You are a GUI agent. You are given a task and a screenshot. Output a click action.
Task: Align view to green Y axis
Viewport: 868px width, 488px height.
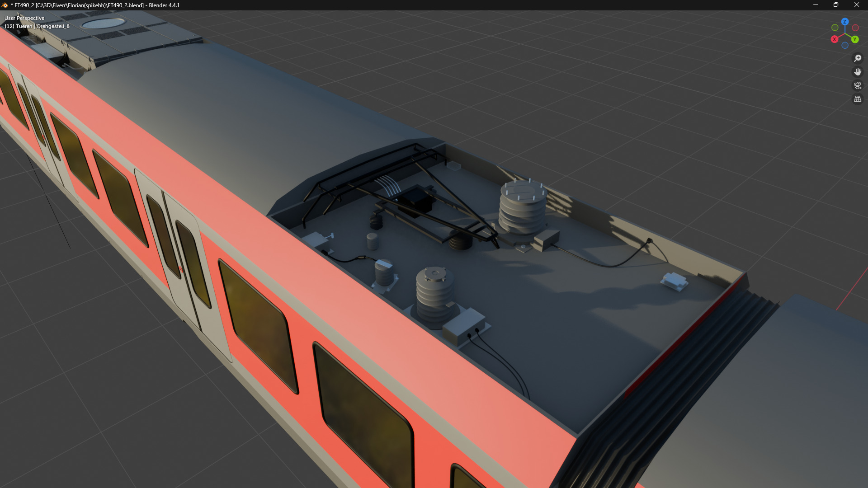855,39
